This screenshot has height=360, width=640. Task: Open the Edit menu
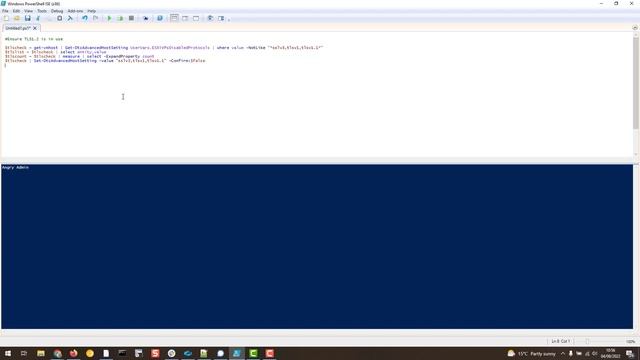[16, 11]
